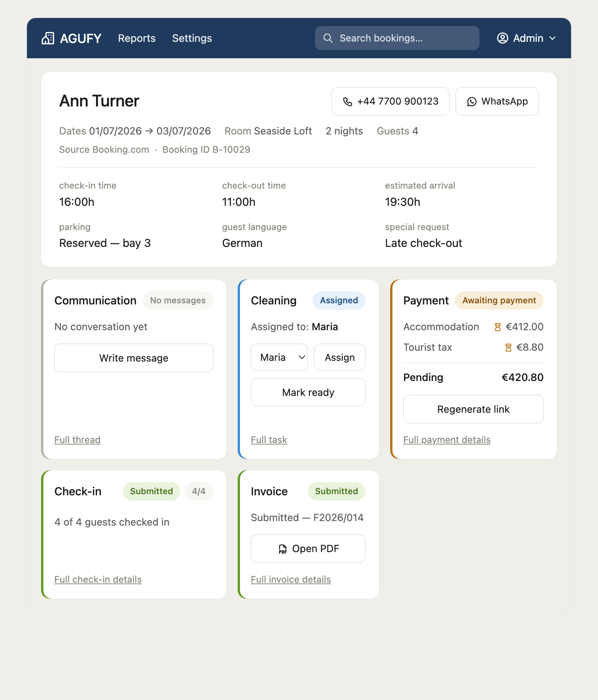
Task: Open Full invoice details link
Action: coord(291,579)
